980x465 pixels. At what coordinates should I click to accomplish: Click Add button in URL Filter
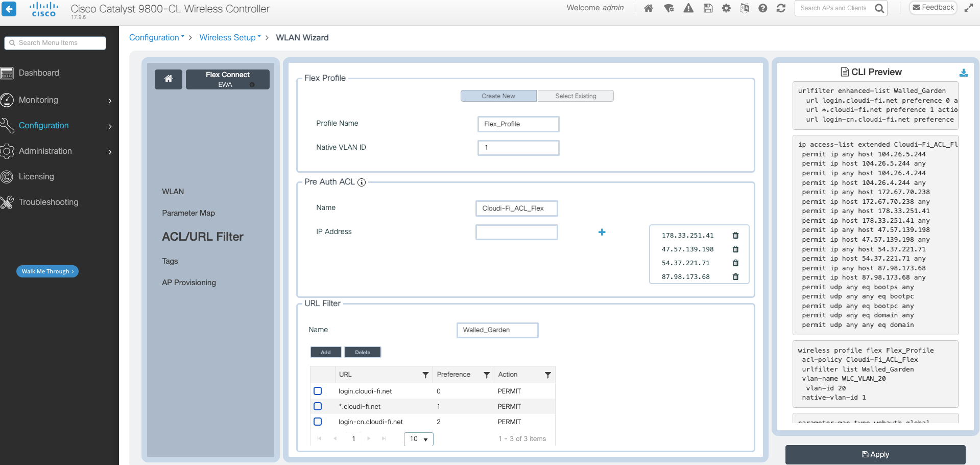(326, 352)
